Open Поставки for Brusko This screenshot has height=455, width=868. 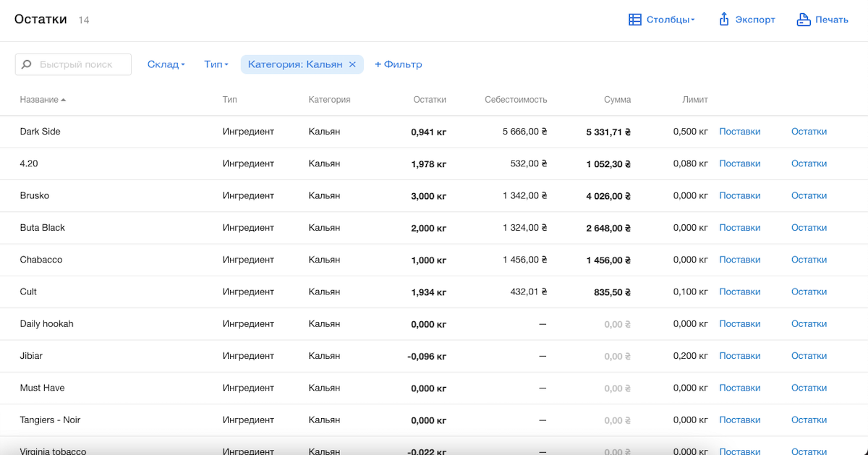click(x=740, y=195)
